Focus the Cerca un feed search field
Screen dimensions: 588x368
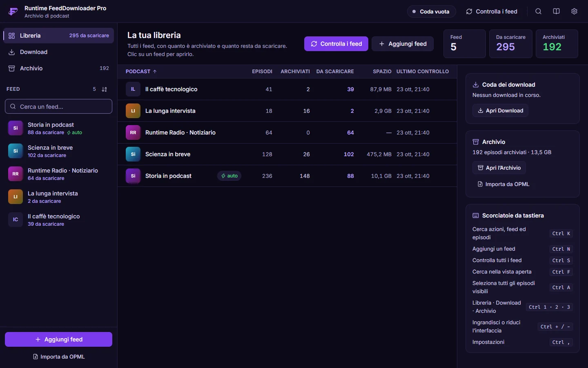58,106
